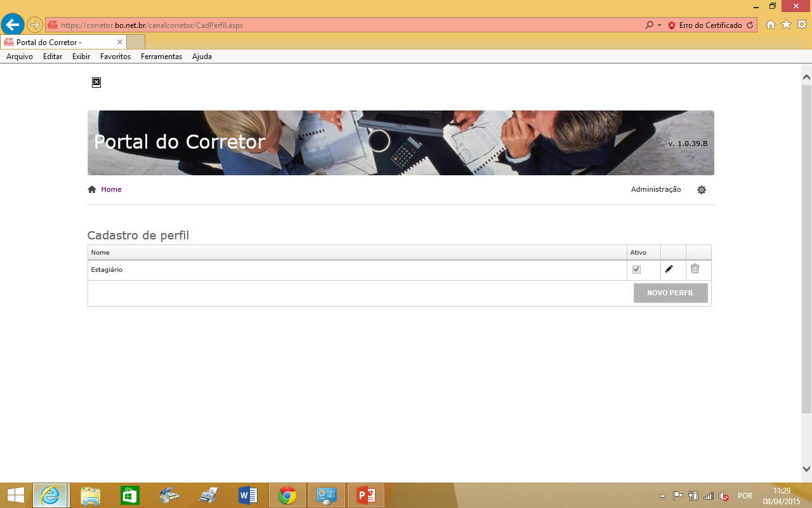Show hidden tray icons arrow
Viewport: 812px width, 508px height.
pyautogui.click(x=662, y=496)
